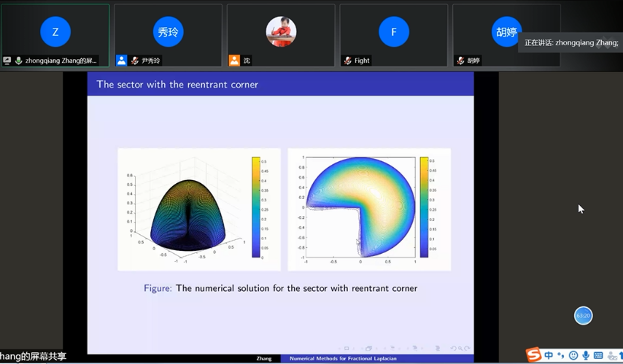The width and height of the screenshot is (623, 364).
Task: Toggle Chinese/English mode in Sogou toolbar
Action: click(x=549, y=355)
